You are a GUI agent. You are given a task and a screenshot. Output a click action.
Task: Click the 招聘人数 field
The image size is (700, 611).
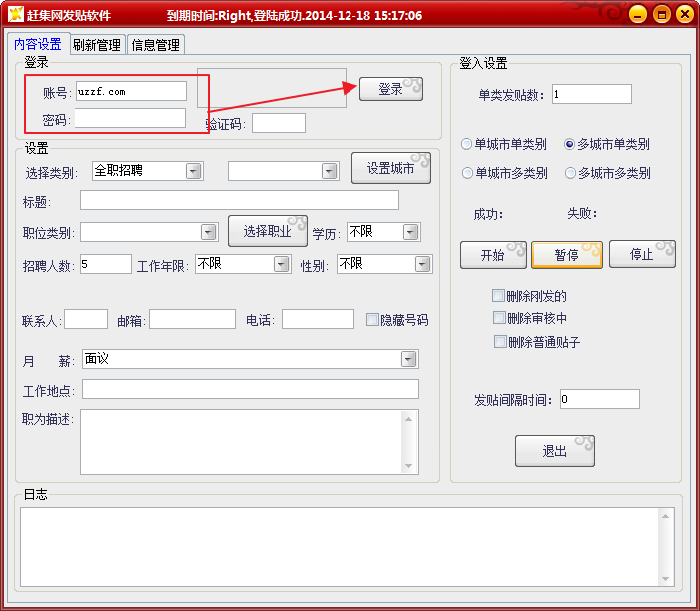click(x=106, y=264)
